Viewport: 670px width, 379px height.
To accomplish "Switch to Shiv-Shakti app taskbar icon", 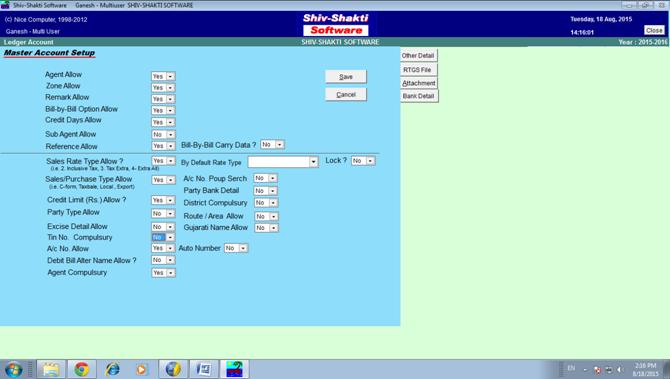I will pos(234,369).
